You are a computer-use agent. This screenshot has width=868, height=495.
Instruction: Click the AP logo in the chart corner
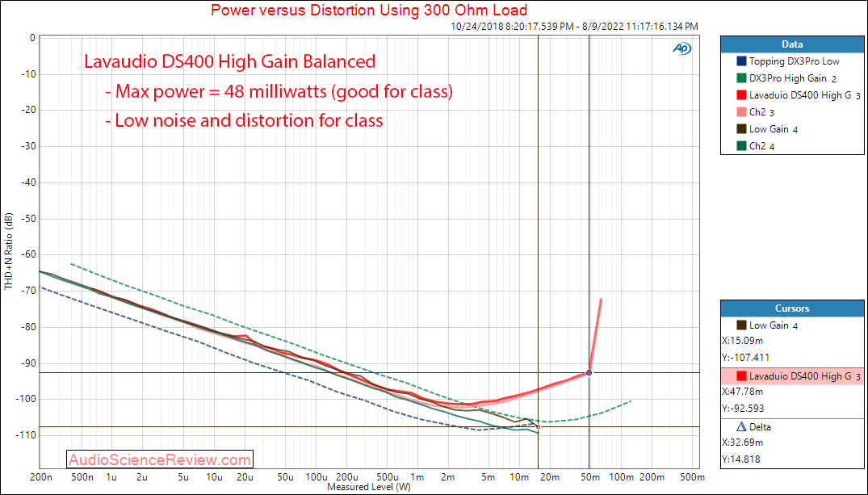[x=682, y=48]
